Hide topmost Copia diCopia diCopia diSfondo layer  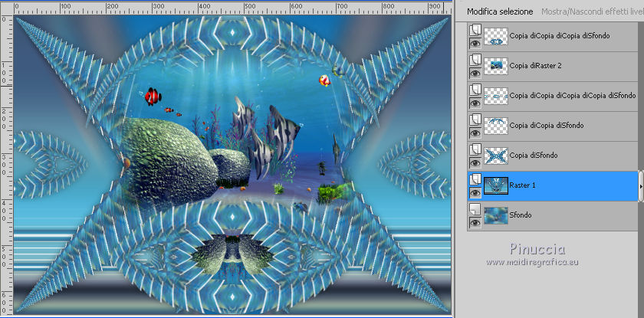pyautogui.click(x=475, y=43)
